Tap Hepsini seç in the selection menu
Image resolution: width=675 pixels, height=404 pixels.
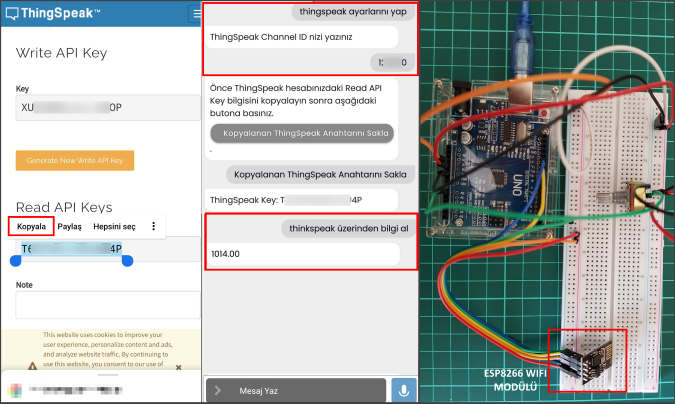pos(114,227)
